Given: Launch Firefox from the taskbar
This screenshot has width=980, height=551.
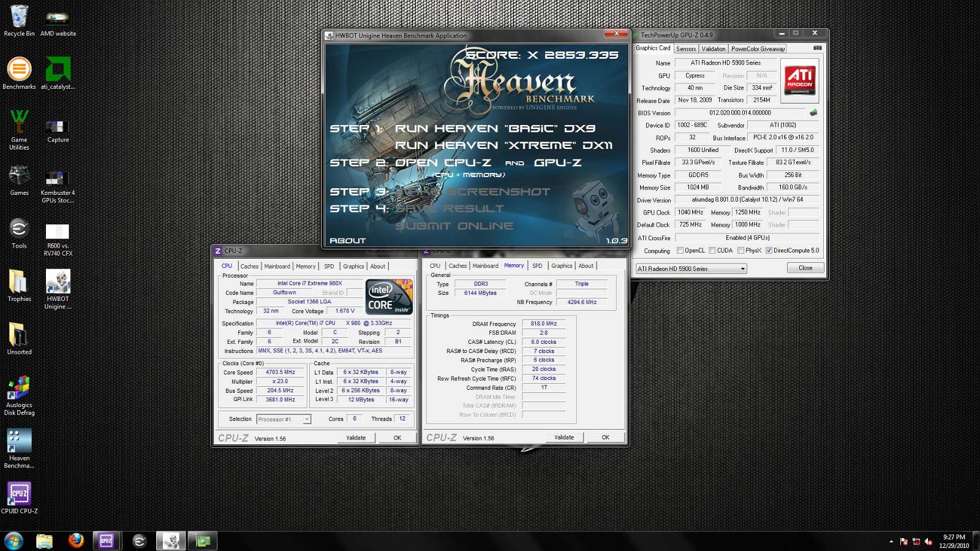Looking at the screenshot, I should [x=76, y=541].
